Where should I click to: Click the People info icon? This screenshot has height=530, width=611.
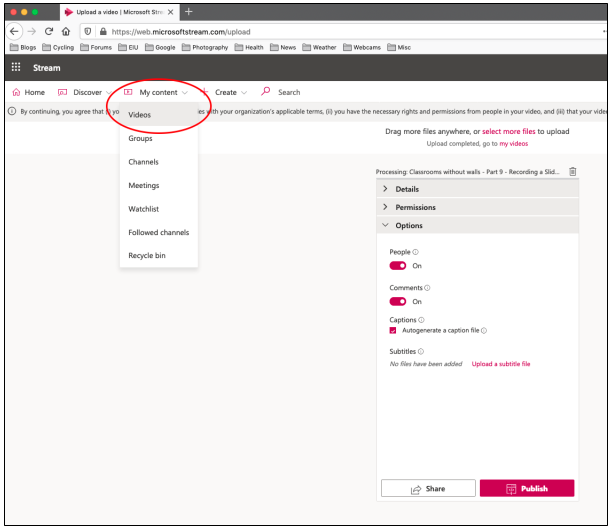click(416, 252)
